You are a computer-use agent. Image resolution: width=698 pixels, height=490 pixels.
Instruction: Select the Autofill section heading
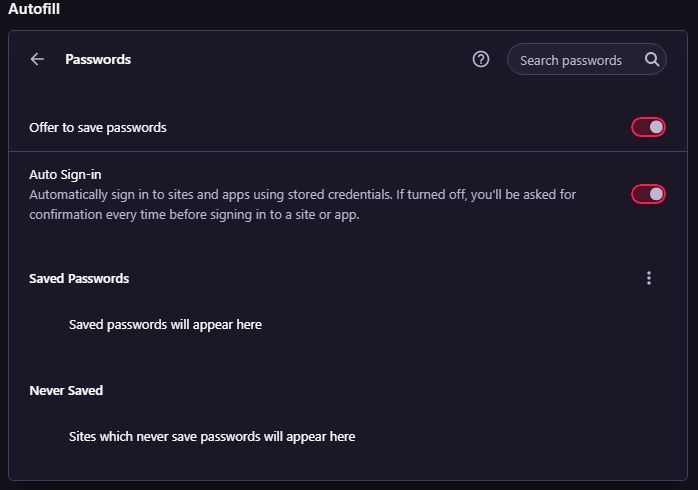pyautogui.click(x=36, y=9)
